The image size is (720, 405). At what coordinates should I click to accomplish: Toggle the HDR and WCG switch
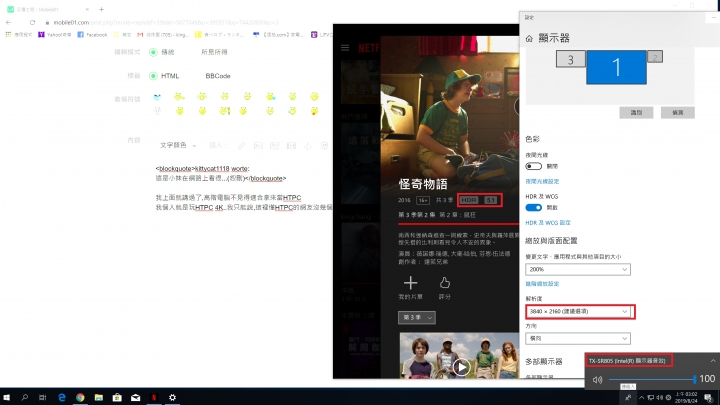(533, 208)
